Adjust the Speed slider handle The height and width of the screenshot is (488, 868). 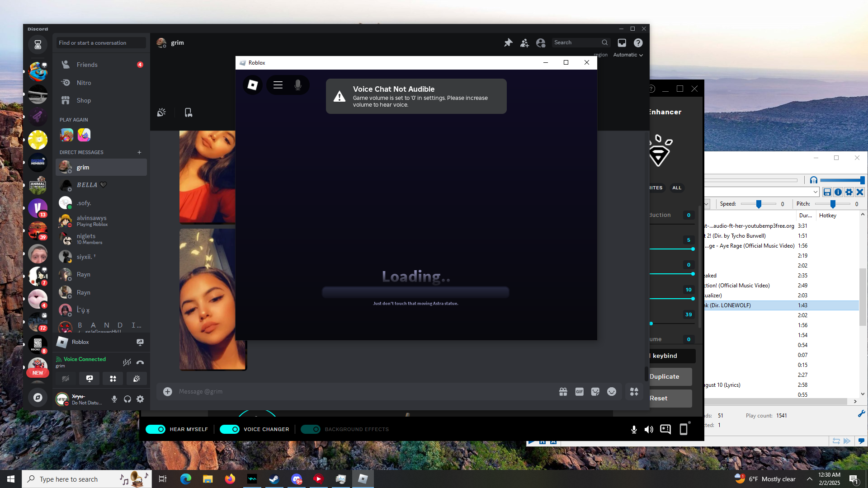(759, 204)
